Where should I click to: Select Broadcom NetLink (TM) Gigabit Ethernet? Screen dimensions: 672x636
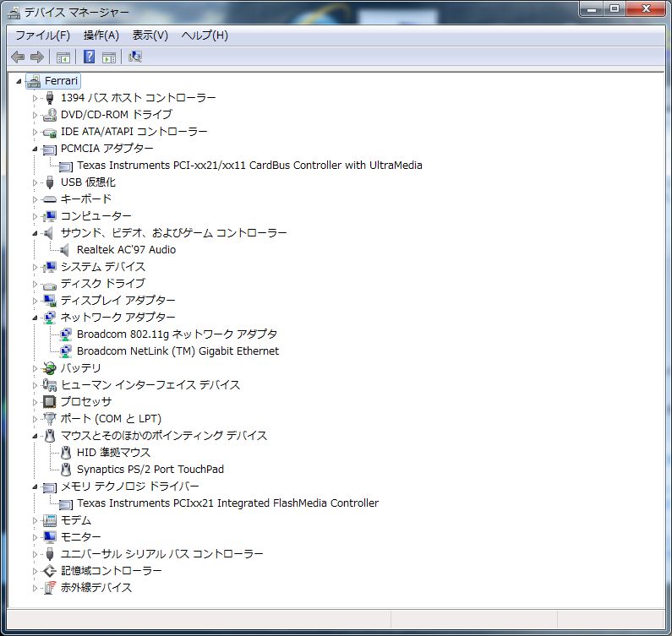pos(178,351)
